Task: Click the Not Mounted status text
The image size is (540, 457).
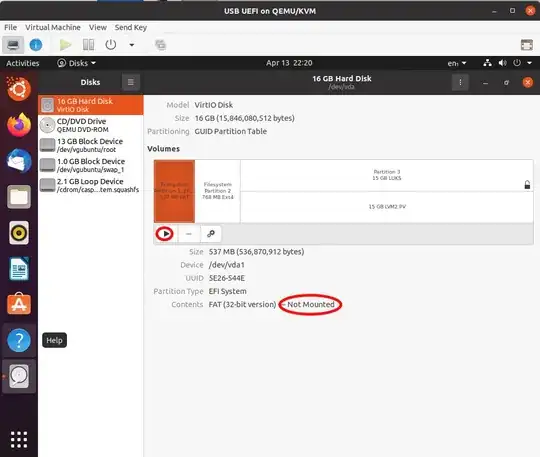Action: click(x=311, y=304)
